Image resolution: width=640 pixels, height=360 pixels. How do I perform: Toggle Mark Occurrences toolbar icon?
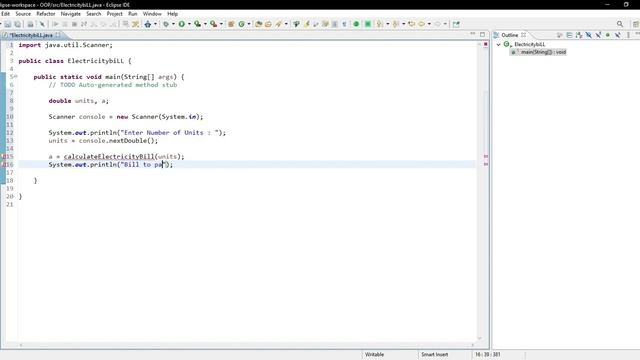(x=307, y=24)
